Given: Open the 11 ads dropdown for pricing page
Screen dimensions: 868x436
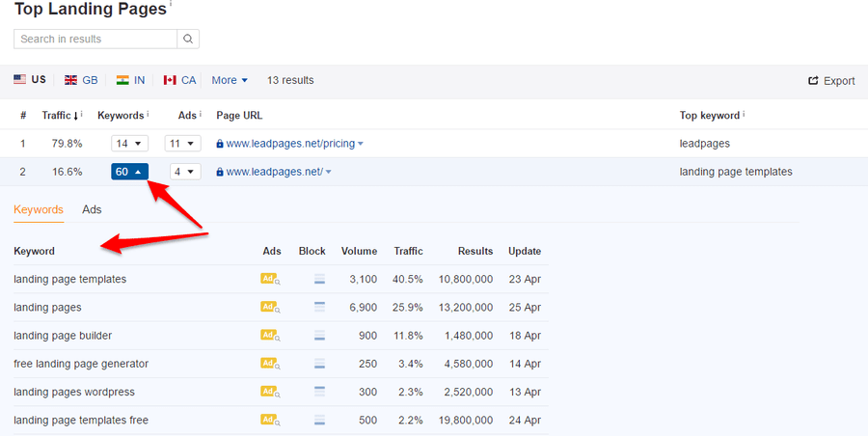Looking at the screenshot, I should coord(182,144).
